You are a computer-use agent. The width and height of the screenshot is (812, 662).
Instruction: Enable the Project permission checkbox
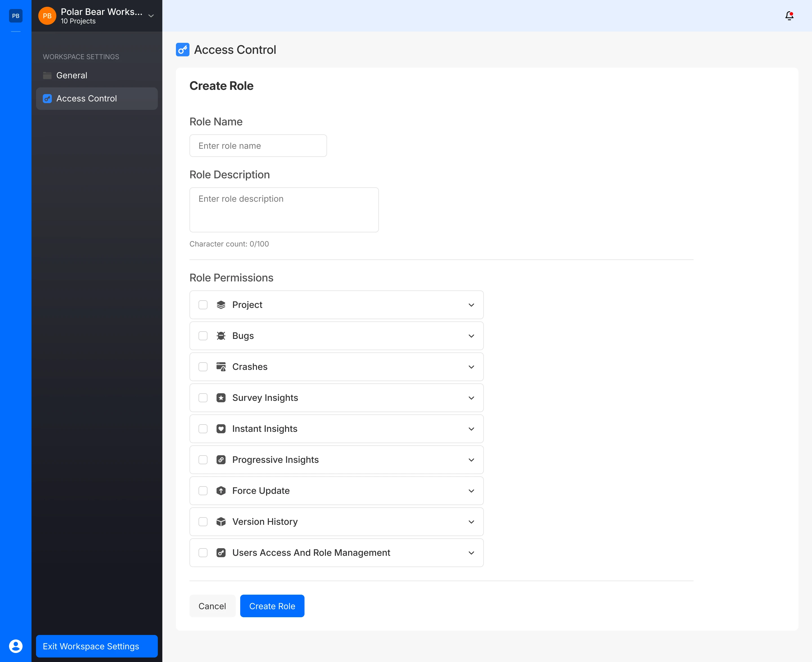[203, 305]
